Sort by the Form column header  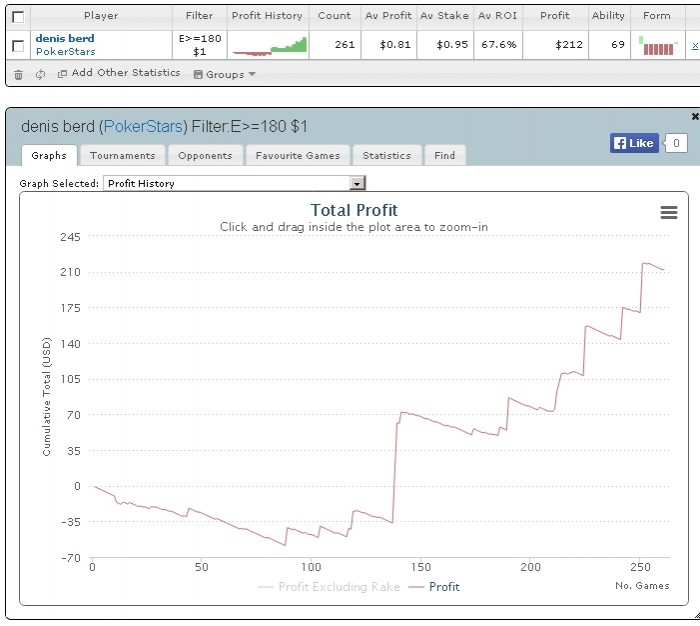click(x=657, y=16)
